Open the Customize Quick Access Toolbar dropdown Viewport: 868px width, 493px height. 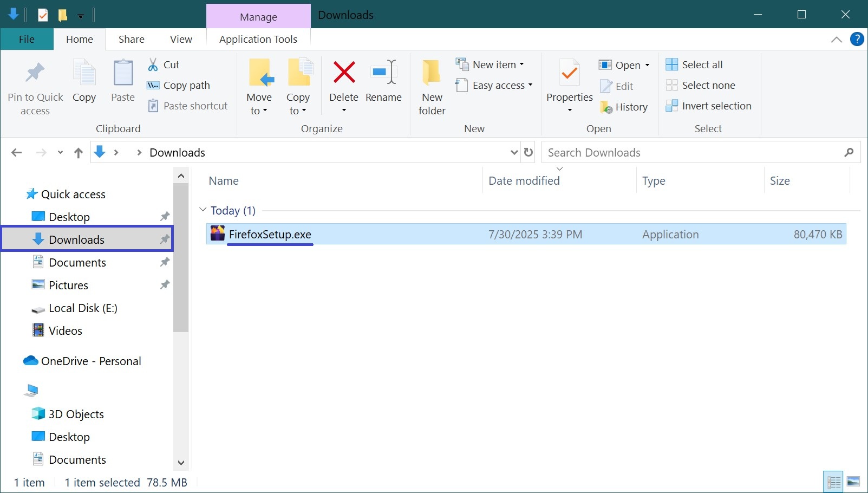coord(81,16)
